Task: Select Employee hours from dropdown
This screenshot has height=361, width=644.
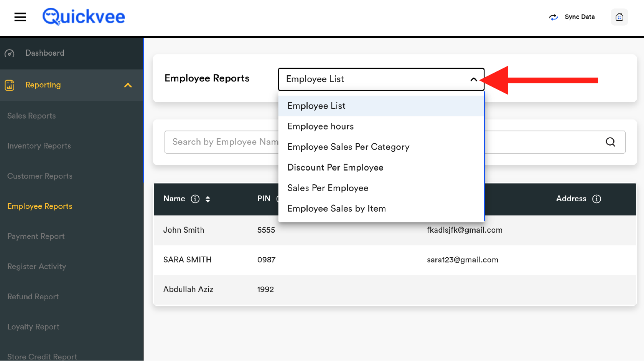Action: pos(320,126)
